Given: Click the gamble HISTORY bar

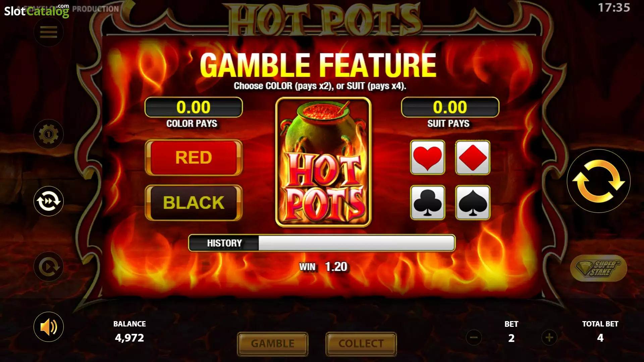Looking at the screenshot, I should 322,243.
